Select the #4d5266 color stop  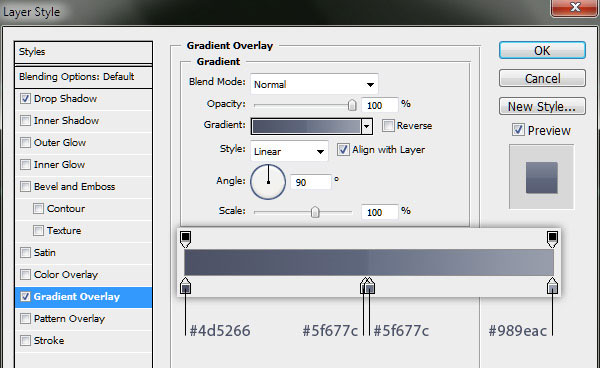[186, 286]
